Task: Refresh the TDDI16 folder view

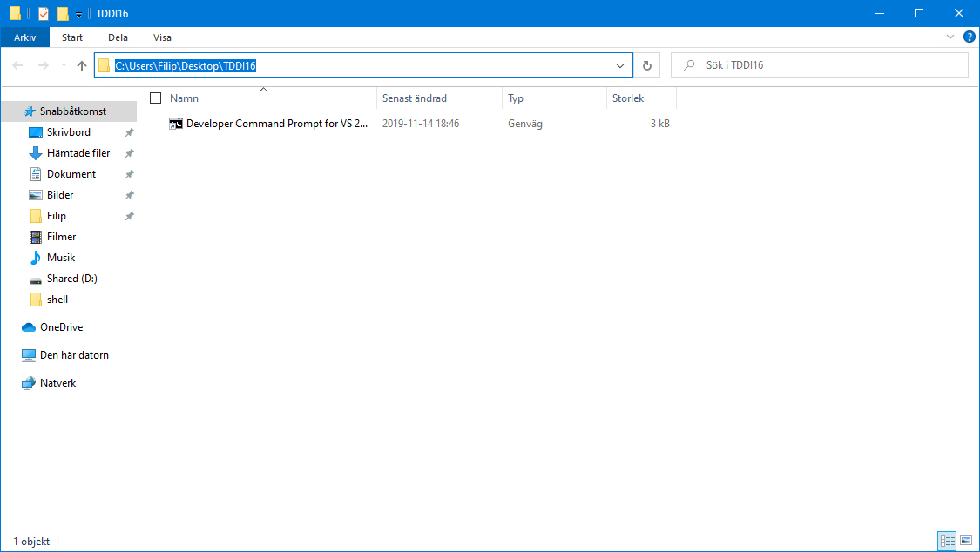Action: (647, 65)
